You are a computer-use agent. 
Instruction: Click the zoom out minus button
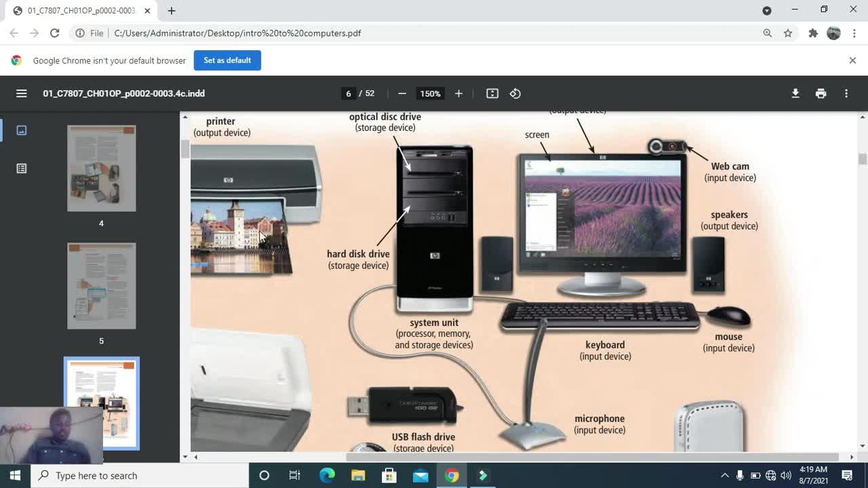click(402, 94)
